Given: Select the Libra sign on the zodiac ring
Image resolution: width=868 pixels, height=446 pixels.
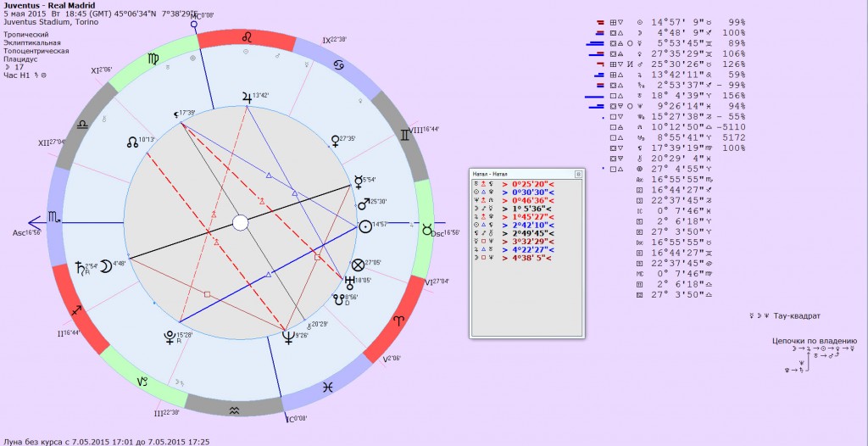Looking at the screenshot, I should tap(82, 124).
